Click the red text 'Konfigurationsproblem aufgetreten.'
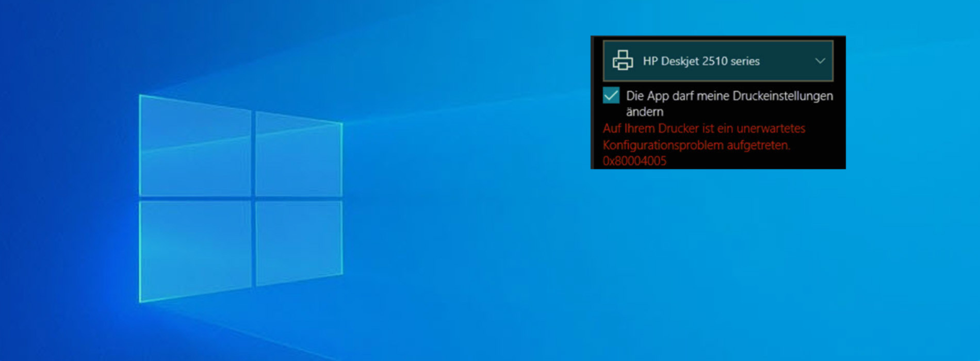Screen dimensions: 980x361 click(697, 145)
